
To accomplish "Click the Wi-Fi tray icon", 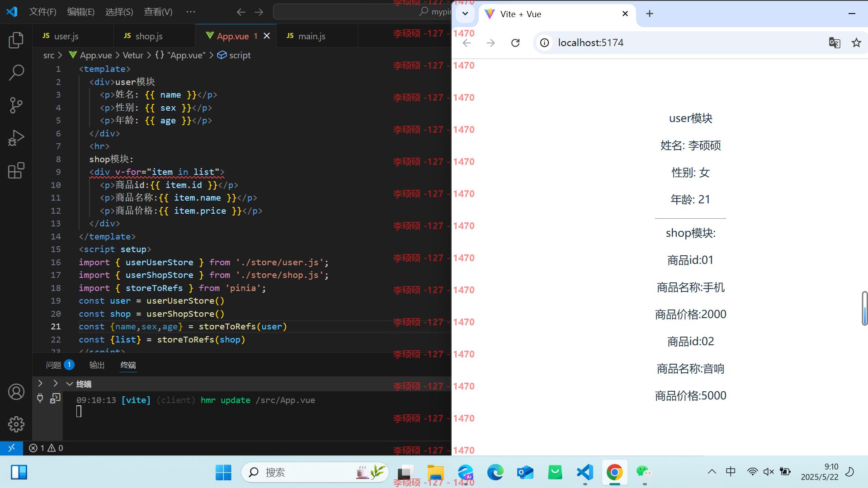I will (752, 472).
